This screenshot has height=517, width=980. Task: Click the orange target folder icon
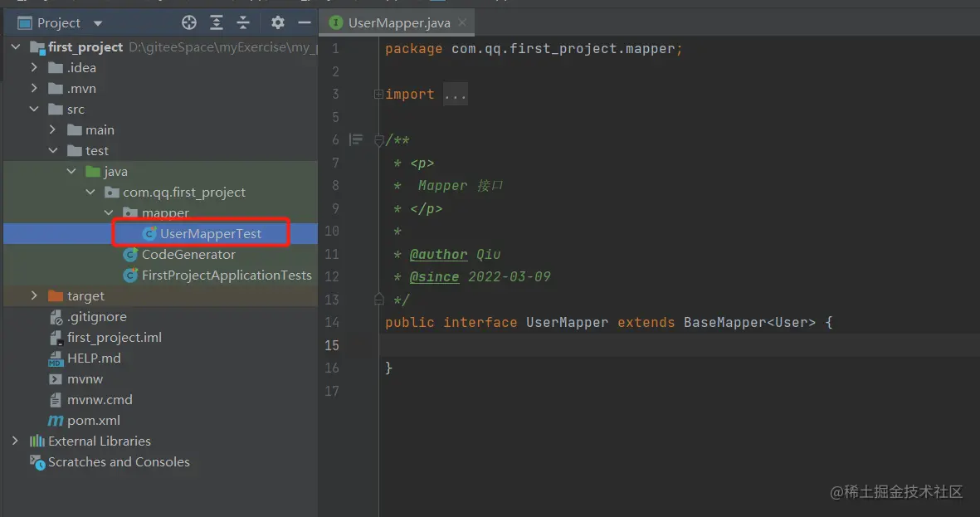pyautogui.click(x=56, y=295)
